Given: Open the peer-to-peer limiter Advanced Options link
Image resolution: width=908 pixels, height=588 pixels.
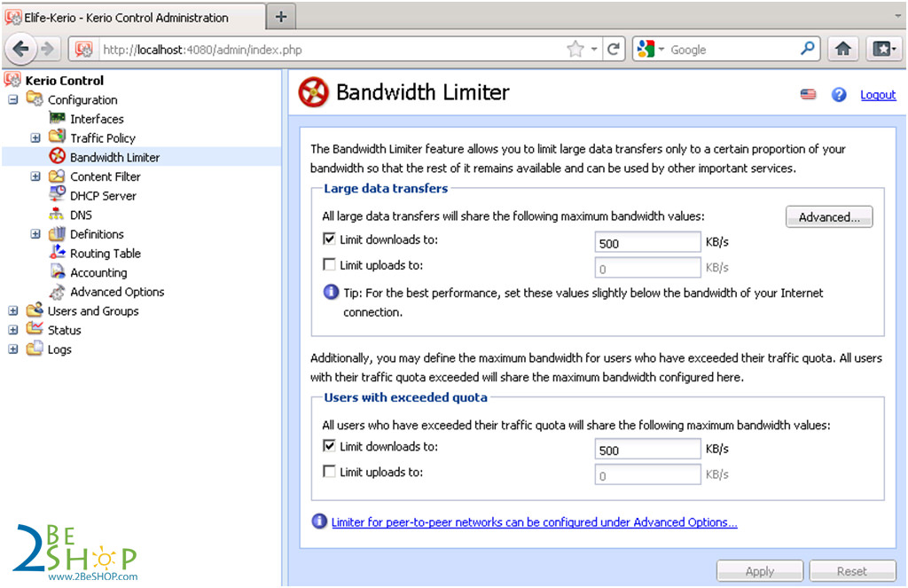Looking at the screenshot, I should tap(534, 522).
